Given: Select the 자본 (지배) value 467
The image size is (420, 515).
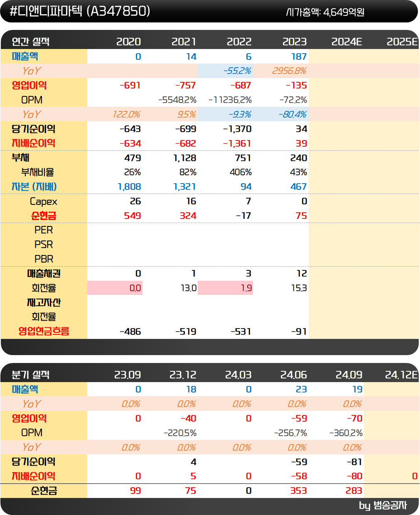Looking at the screenshot, I should 299,187.
